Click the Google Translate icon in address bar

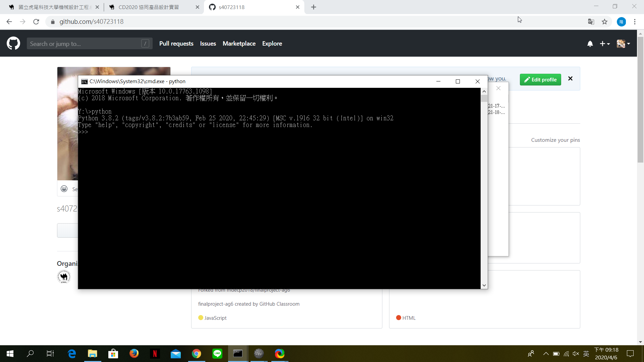[x=591, y=22]
